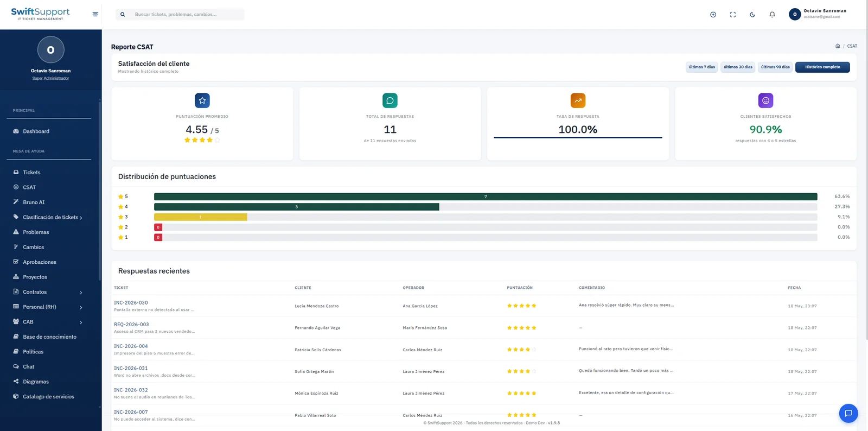Filter by últimos 30 días
This screenshot has width=868, height=431.
point(738,67)
